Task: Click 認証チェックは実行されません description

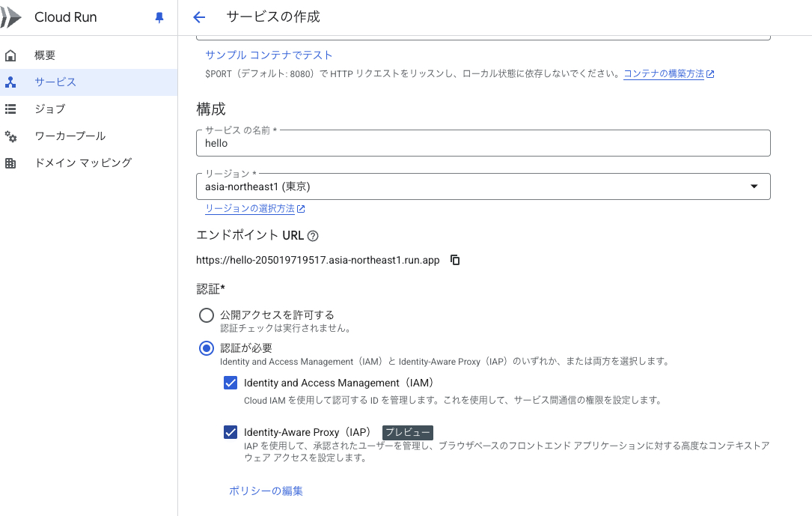Action: [287, 329]
